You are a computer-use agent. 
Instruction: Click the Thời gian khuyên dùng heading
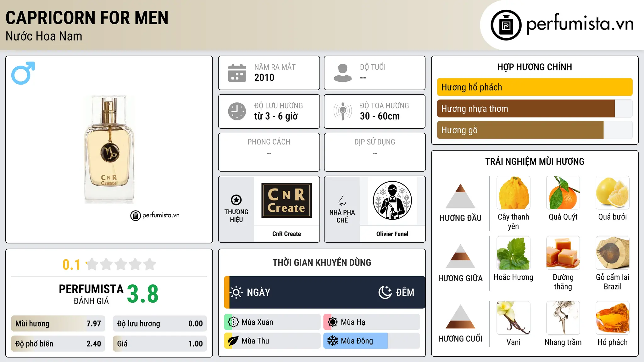click(x=322, y=262)
